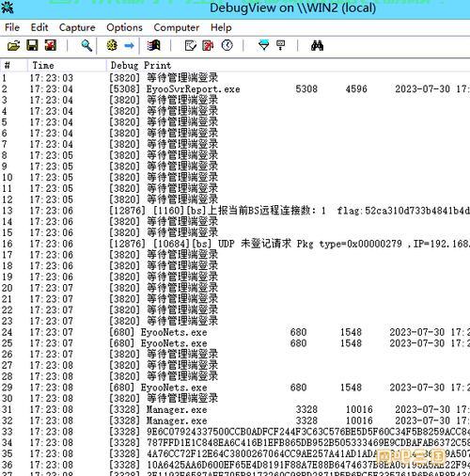Click the History Depth toolbar icon
This screenshot has height=476, width=470.
[281, 45]
